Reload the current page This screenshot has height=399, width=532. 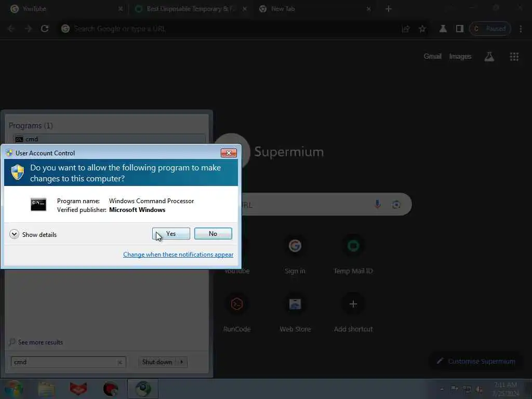click(x=45, y=29)
